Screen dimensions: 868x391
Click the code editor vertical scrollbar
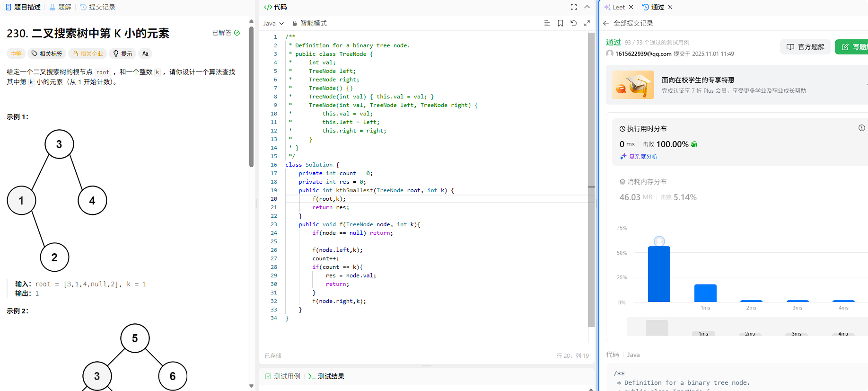591,180
